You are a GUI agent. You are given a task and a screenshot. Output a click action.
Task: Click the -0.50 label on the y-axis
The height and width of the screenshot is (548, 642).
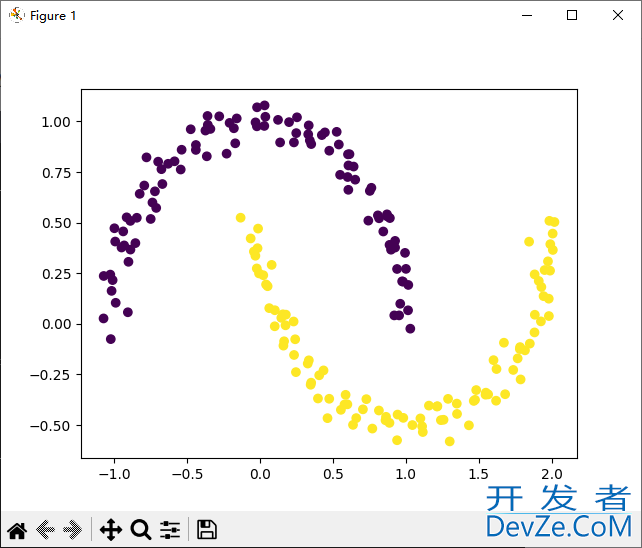[52, 425]
